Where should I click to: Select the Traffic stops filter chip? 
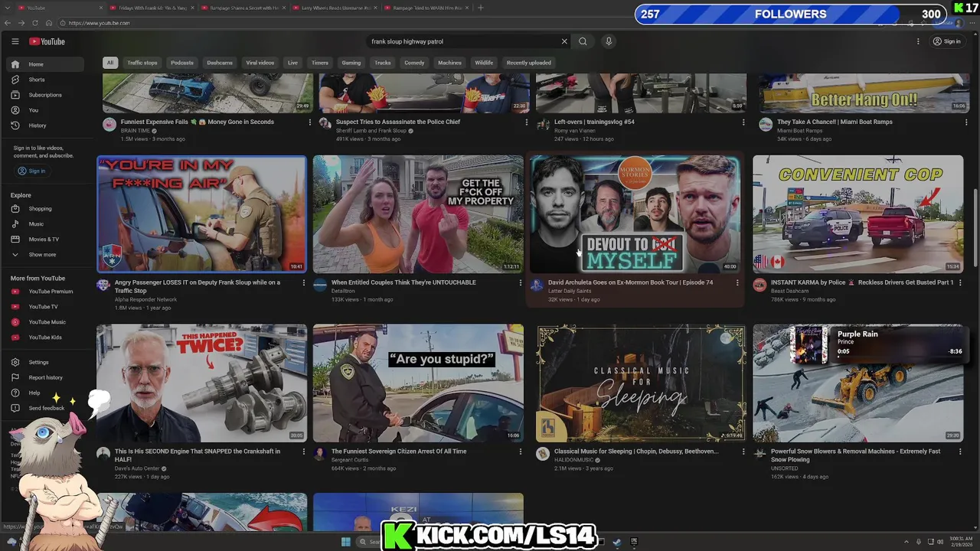[x=142, y=63]
